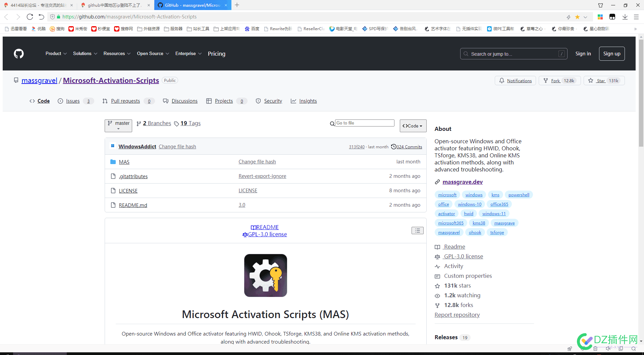Open the master branch selector
Image resolution: width=644 pixels, height=355 pixels.
(x=118, y=126)
